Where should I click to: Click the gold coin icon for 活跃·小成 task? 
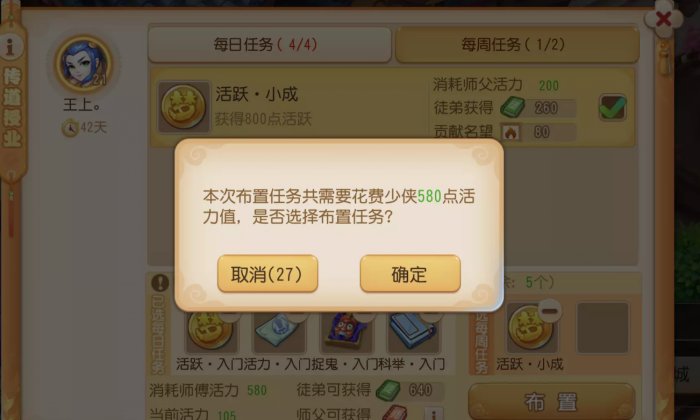pyautogui.click(x=183, y=107)
